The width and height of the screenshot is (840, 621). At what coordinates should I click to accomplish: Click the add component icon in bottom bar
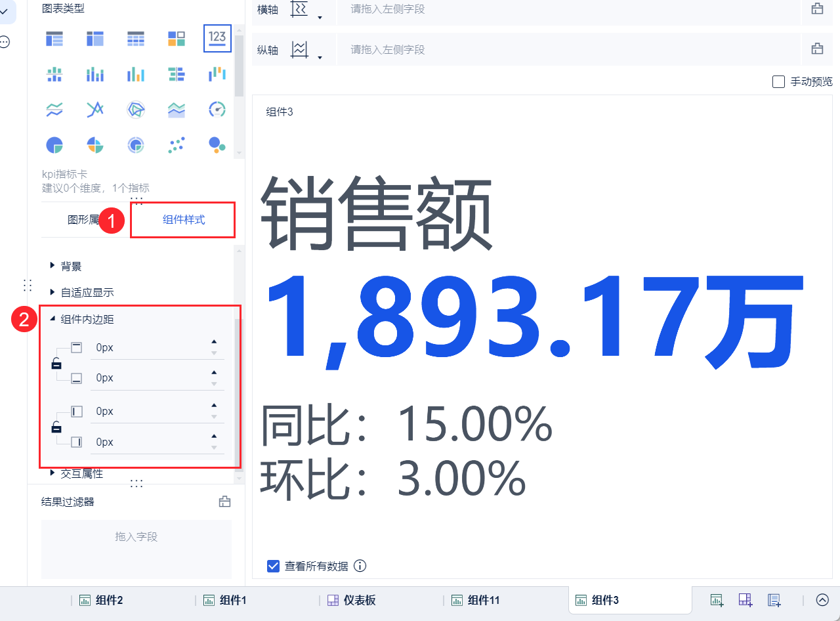[717, 600]
